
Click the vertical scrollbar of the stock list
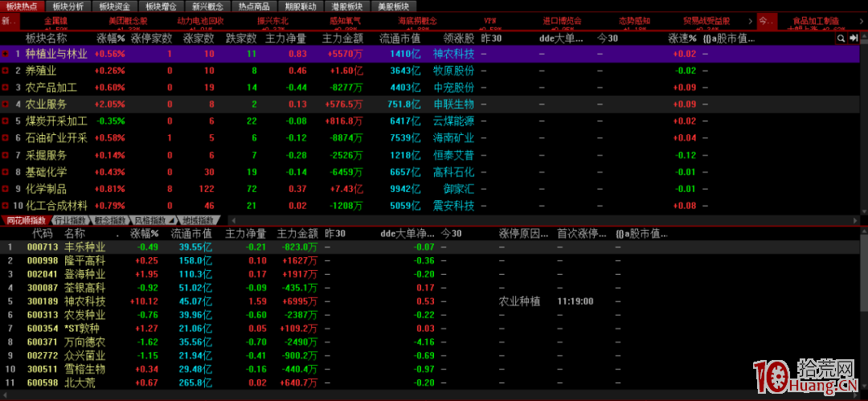pos(864,310)
